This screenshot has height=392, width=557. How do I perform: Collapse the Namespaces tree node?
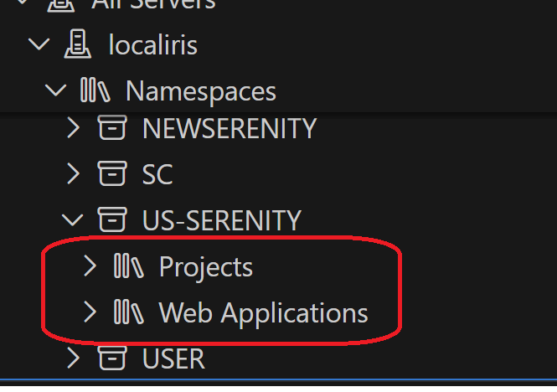[56, 90]
